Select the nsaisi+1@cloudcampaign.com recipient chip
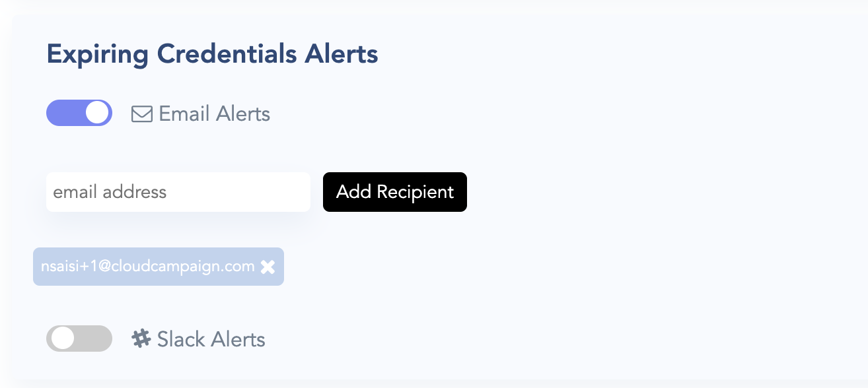The width and height of the screenshot is (868, 388). (148, 267)
